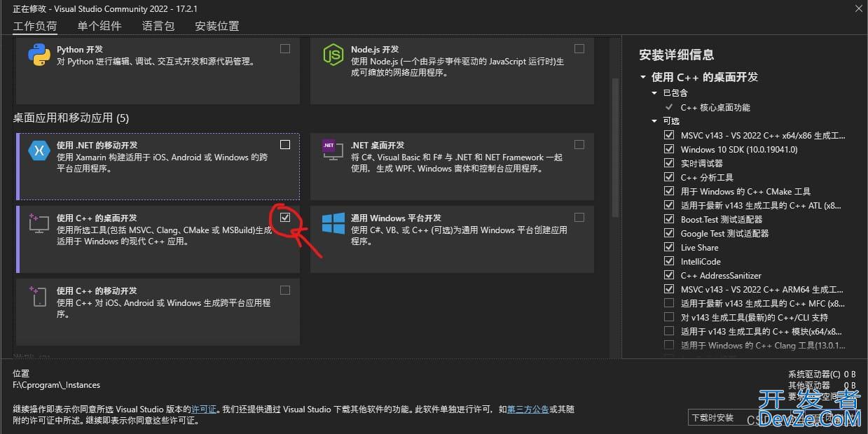Click the C++ desktop development monitor icon

pyautogui.click(x=39, y=223)
